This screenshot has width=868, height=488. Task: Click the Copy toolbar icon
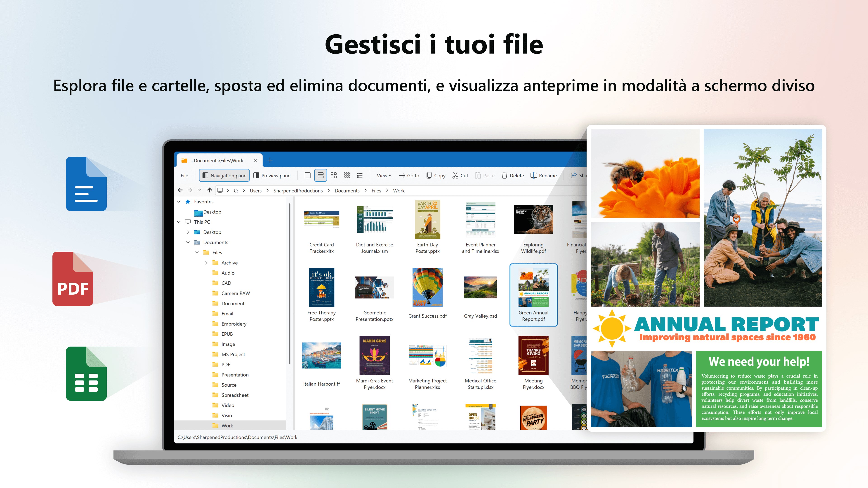(429, 176)
